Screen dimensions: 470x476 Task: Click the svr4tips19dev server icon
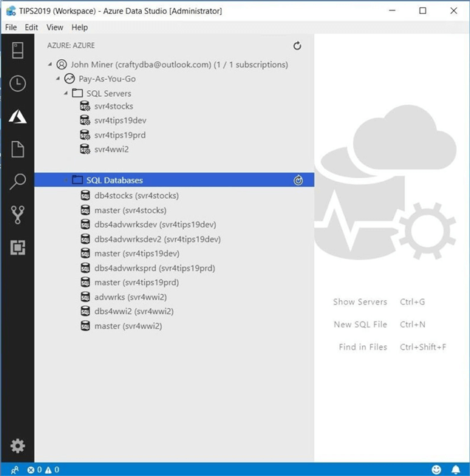(85, 120)
